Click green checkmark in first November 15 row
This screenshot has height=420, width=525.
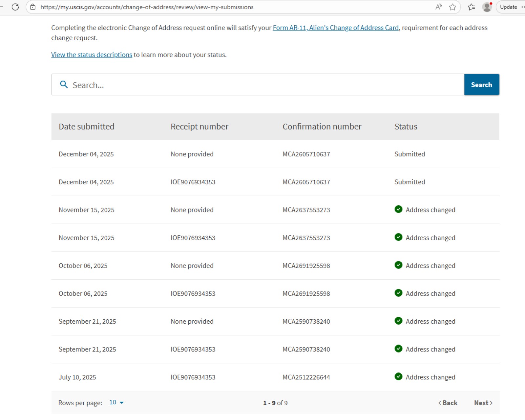tap(398, 209)
